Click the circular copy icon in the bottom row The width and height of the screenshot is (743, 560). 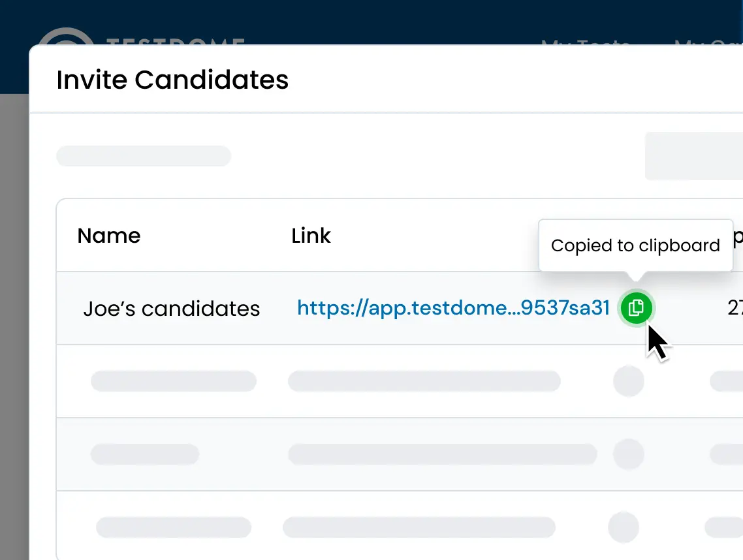point(623,527)
